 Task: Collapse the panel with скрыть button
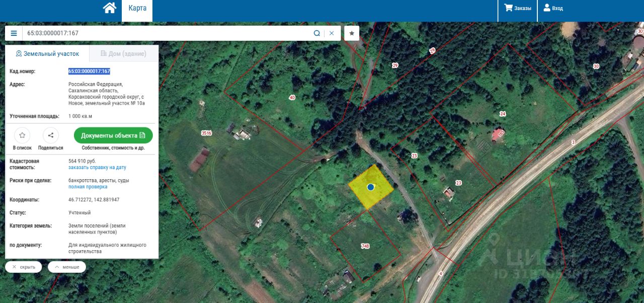tap(24, 267)
